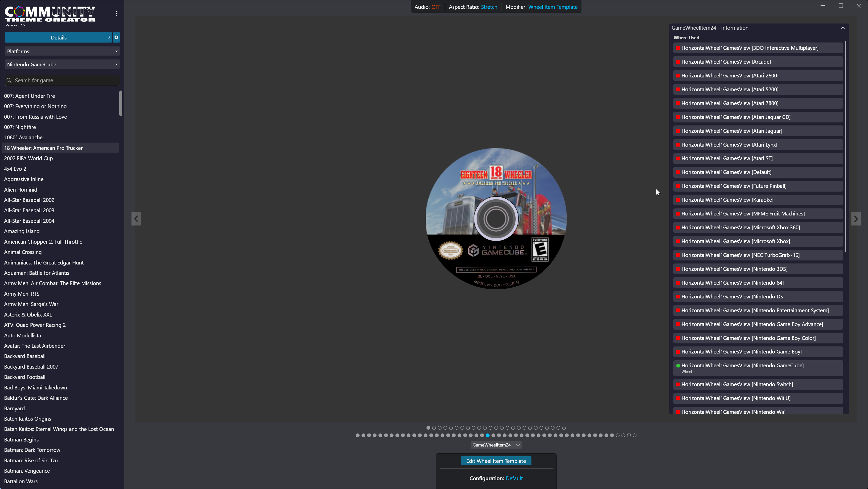Image resolution: width=868 pixels, height=489 pixels.
Task: Click red status square for Atari 2600
Action: coord(678,75)
